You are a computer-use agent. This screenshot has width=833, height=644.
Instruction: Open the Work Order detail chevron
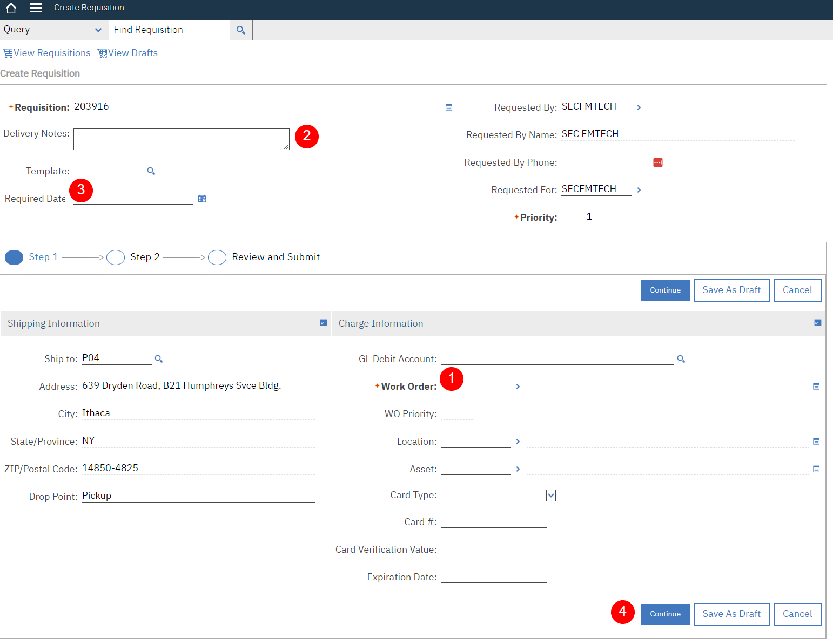[518, 387]
